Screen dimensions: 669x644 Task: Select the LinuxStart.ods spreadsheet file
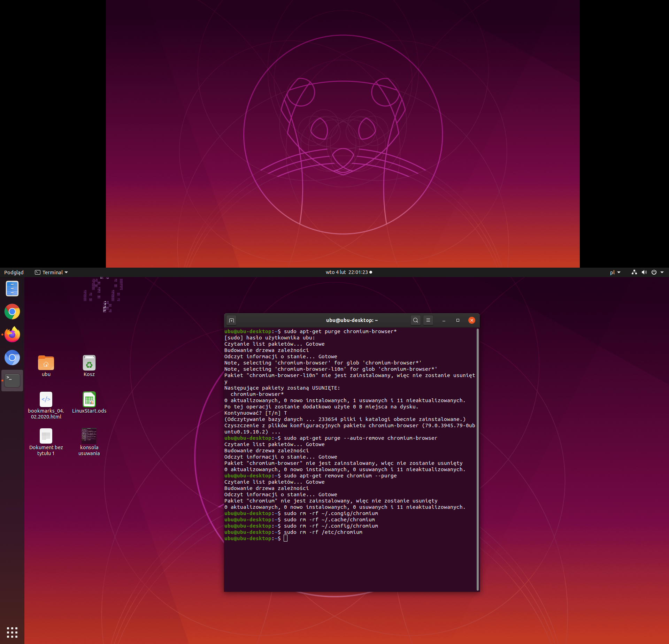[89, 402]
